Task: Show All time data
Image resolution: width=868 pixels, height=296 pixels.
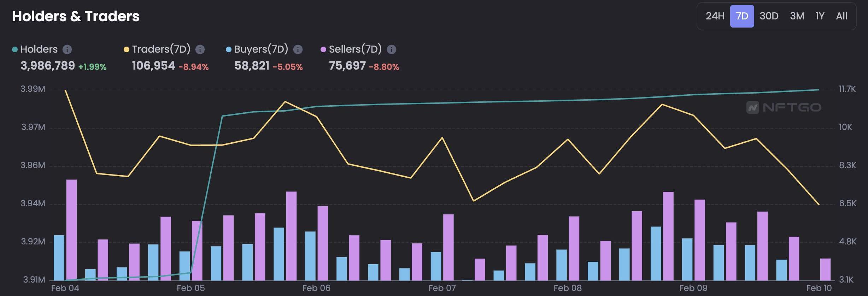Action: [841, 16]
